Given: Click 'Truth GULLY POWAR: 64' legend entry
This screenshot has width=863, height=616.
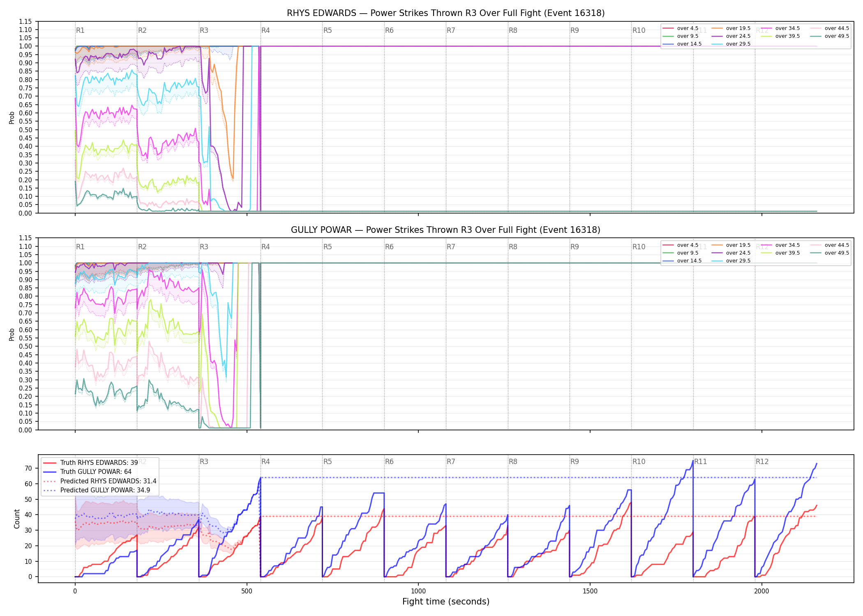Looking at the screenshot, I should (87, 471).
